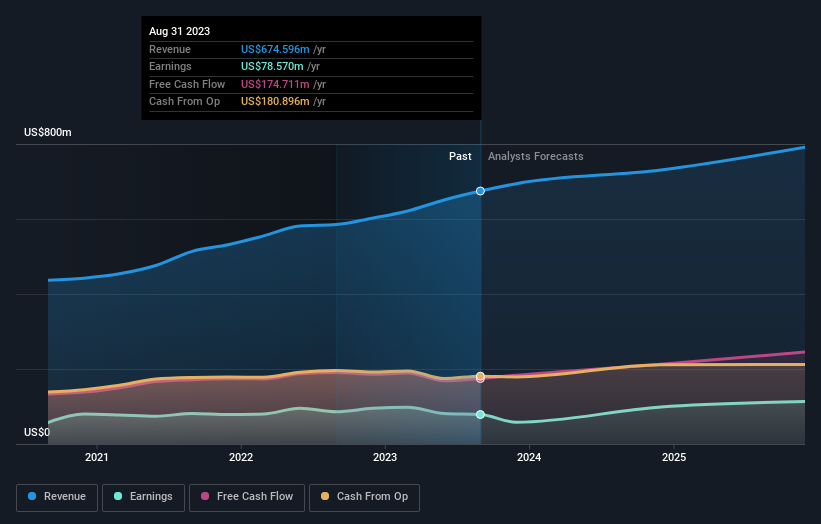Click the 2024 x-axis label
Image resolution: width=821 pixels, height=524 pixels.
tap(529, 457)
